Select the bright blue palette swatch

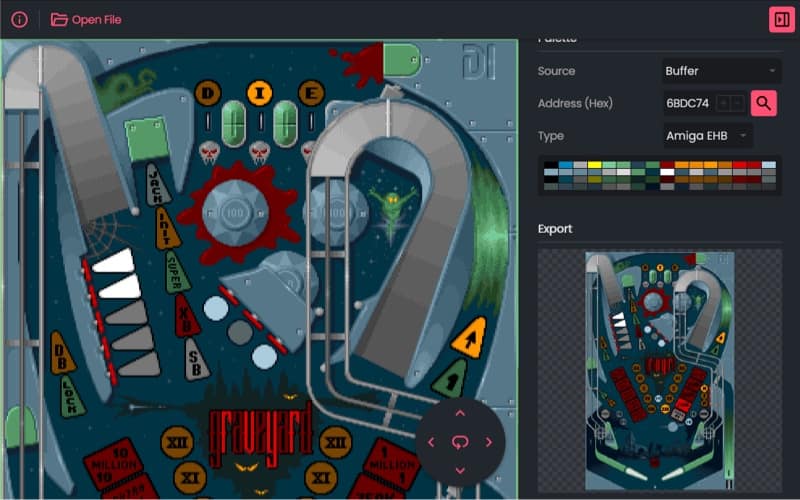[x=565, y=165]
